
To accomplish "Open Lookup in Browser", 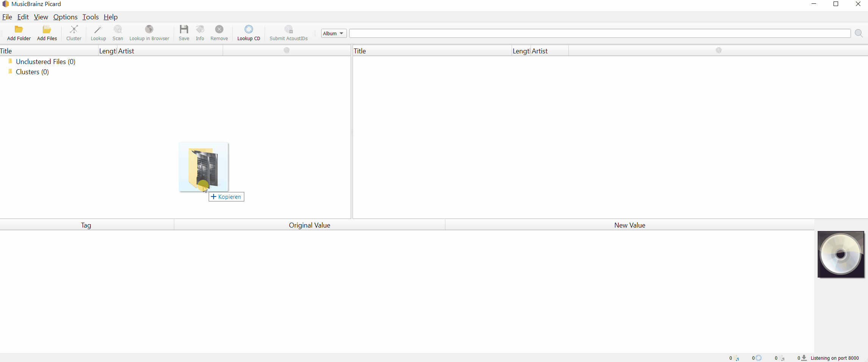I will click(x=149, y=30).
